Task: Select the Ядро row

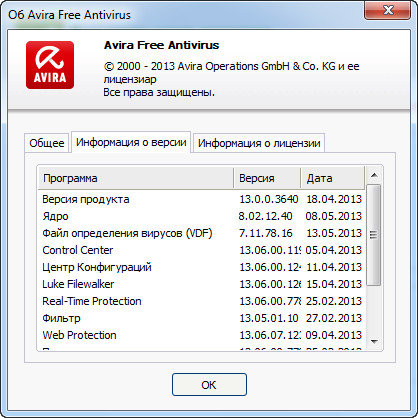Action: coord(202,216)
